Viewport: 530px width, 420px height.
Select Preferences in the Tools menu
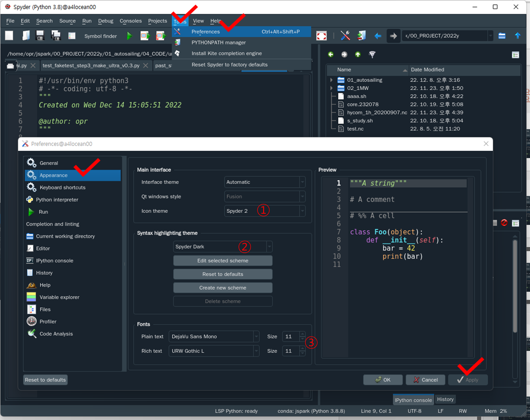241,32
